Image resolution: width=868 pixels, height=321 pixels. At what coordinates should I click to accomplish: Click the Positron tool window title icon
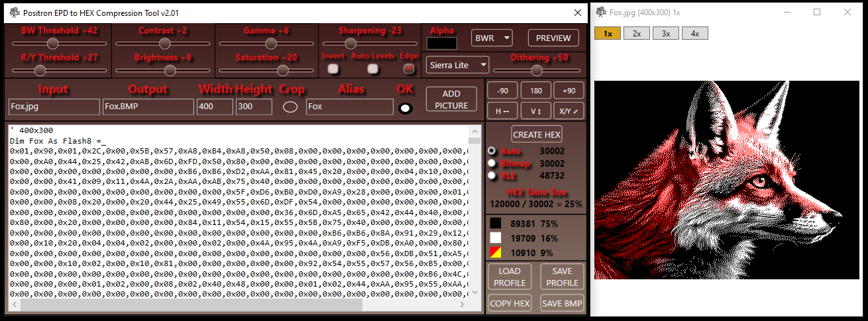pos(15,13)
